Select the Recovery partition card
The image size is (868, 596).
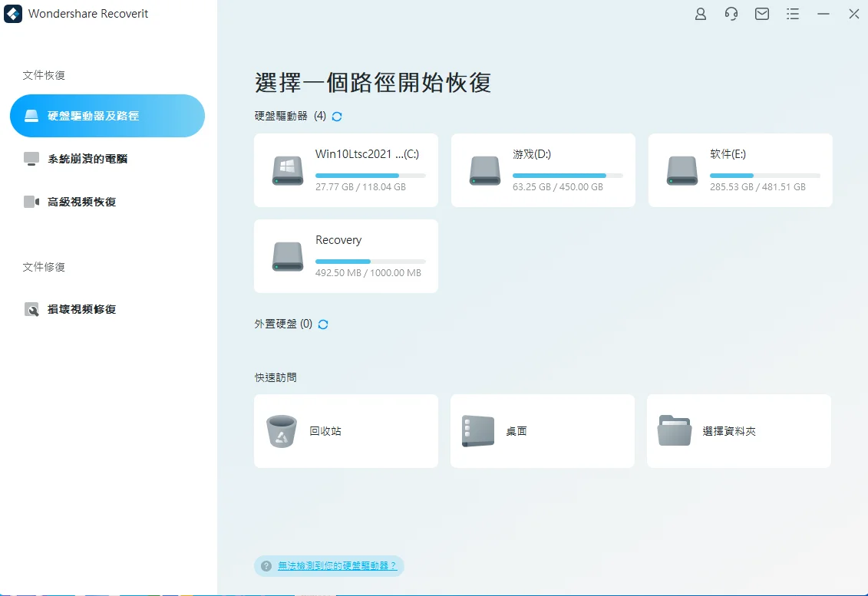point(345,255)
